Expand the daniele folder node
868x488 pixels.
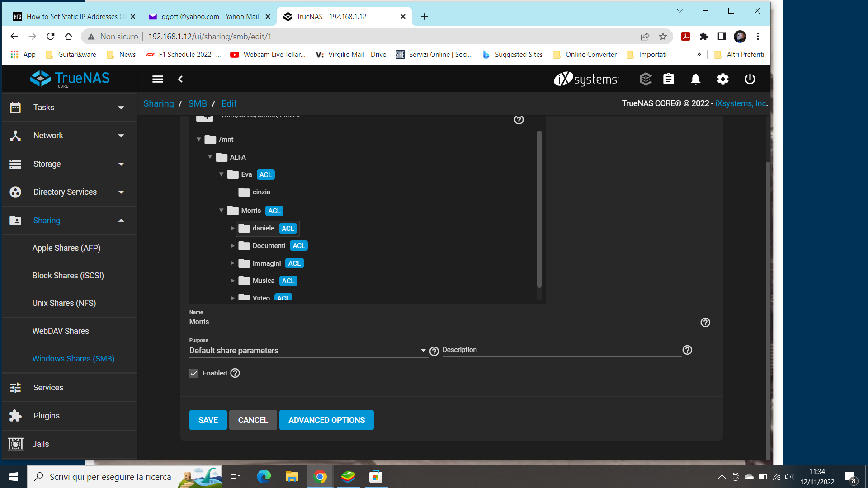click(x=232, y=228)
